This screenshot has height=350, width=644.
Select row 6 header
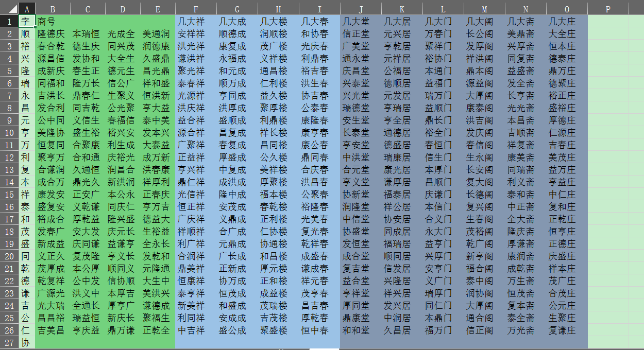click(x=9, y=83)
